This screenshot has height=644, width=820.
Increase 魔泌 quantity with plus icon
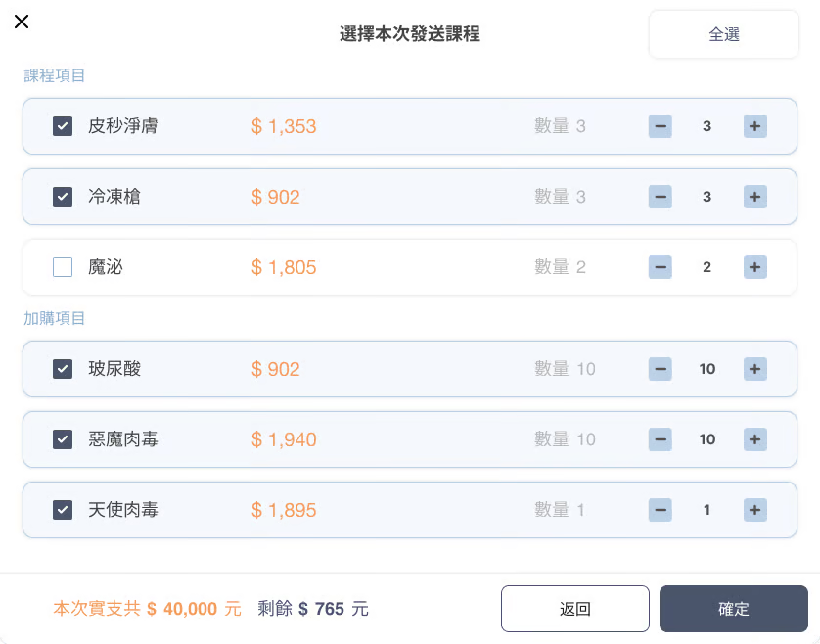tap(754, 267)
